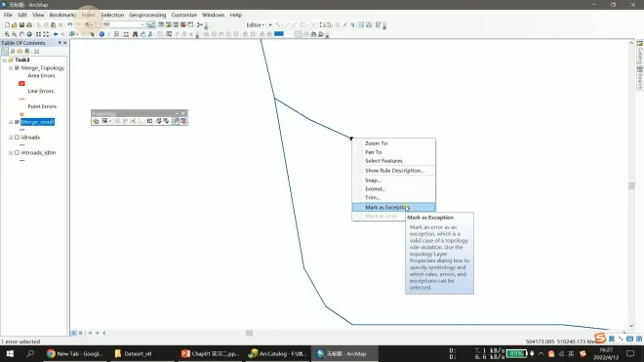
Task: Open the Geoprocessing menu
Action: [147, 15]
